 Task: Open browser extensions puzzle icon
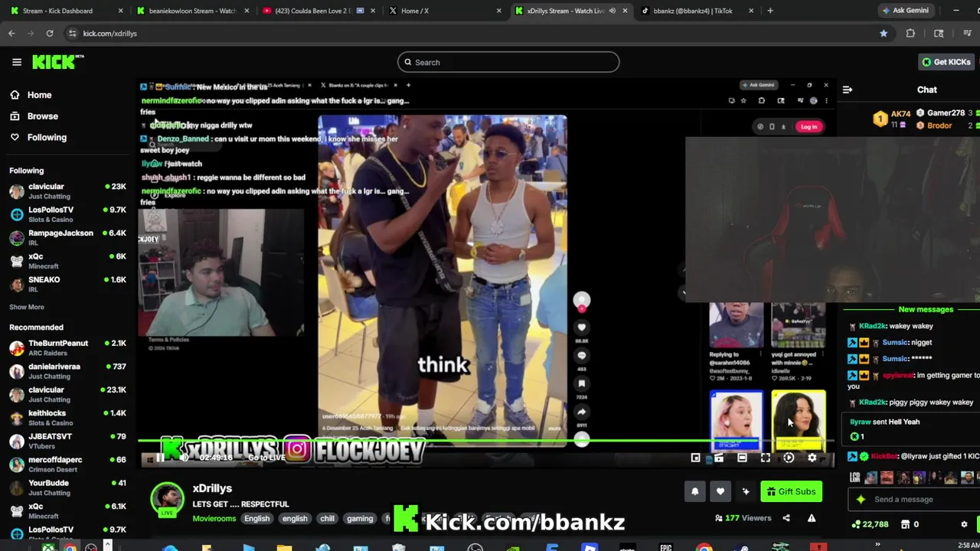click(x=910, y=34)
